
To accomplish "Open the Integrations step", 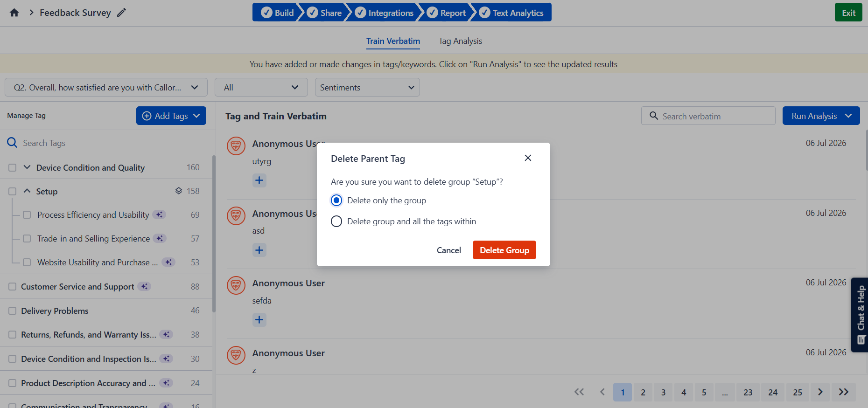I will 384,13.
